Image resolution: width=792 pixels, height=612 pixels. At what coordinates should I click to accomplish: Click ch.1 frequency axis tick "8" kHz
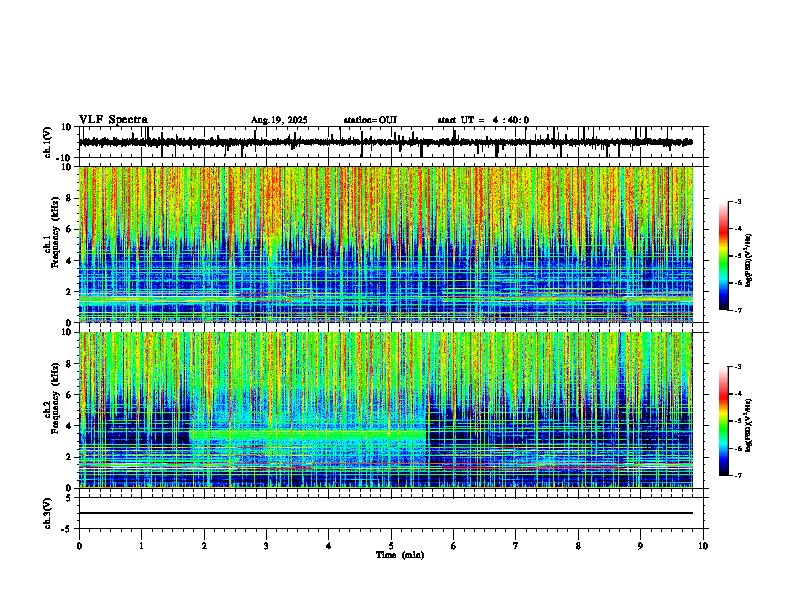[69, 198]
